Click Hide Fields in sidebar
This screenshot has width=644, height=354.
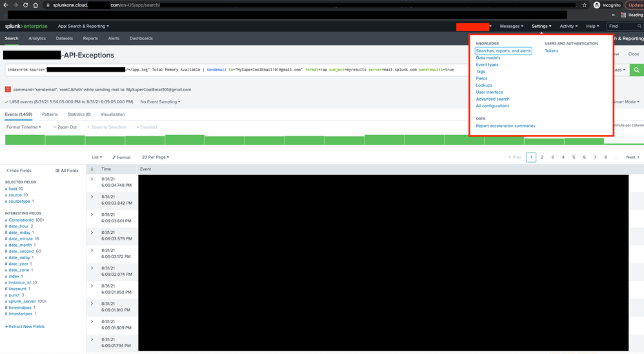[x=19, y=170]
